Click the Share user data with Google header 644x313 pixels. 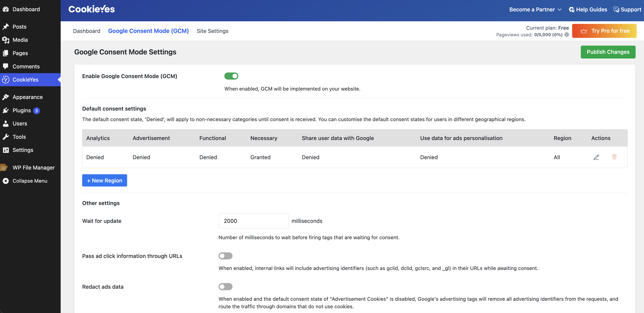pos(338,138)
